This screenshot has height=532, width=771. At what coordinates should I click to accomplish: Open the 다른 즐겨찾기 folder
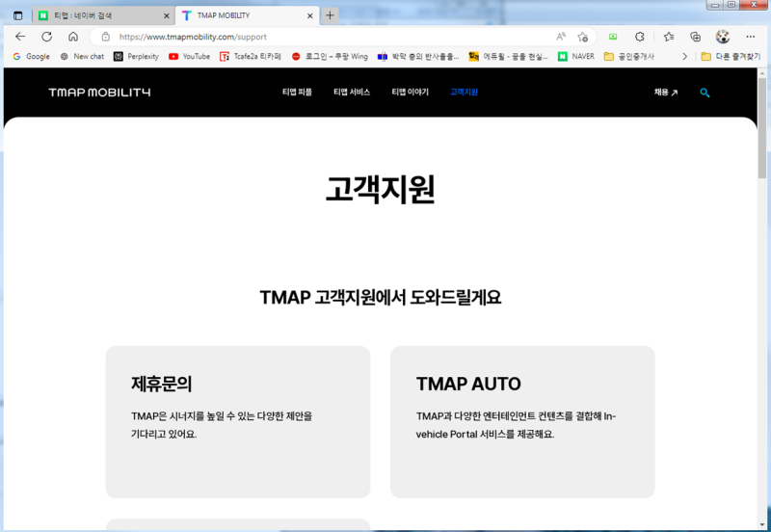731,57
